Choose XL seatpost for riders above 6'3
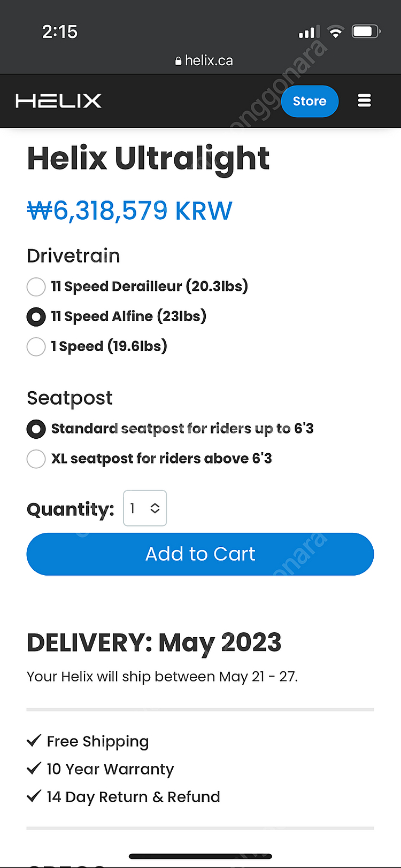This screenshot has height=868, width=401. point(36,459)
